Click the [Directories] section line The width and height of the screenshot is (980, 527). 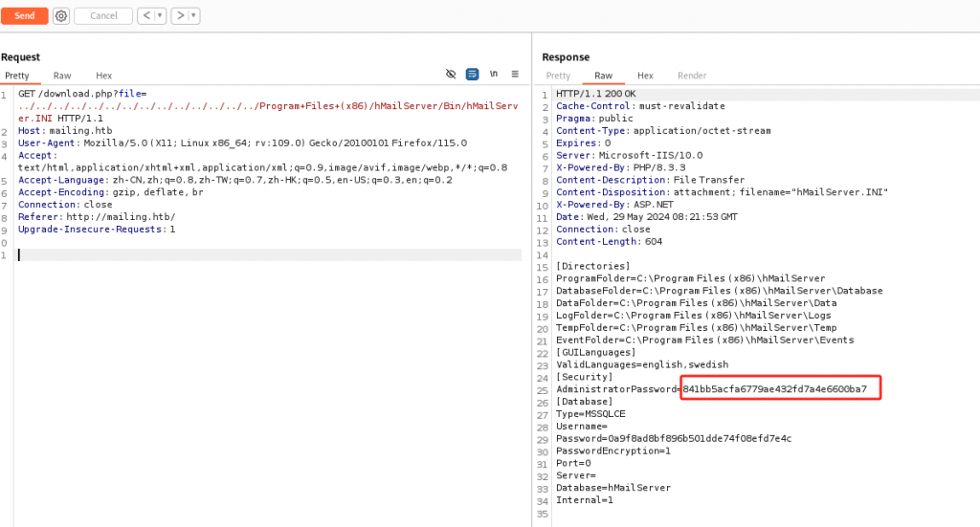click(x=593, y=266)
